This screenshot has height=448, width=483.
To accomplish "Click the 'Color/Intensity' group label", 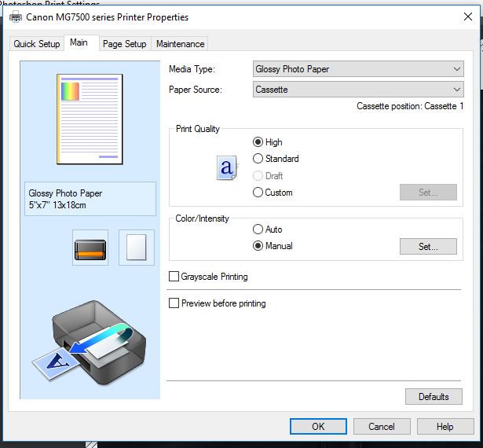I will tap(202, 218).
